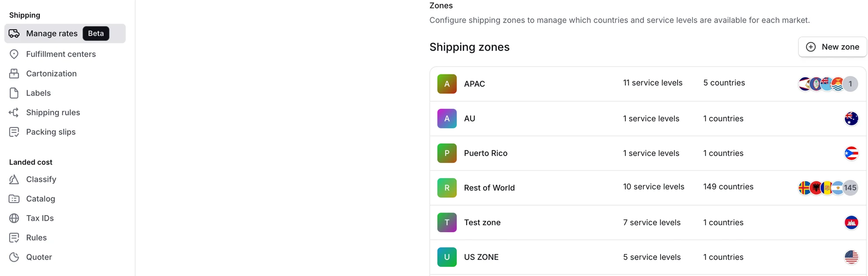868x276 pixels.
Task: Click the Fulfillment centers location pin icon
Action: (x=13, y=54)
